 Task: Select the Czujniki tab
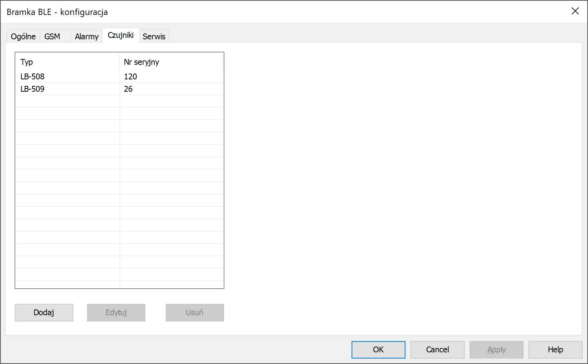point(121,35)
